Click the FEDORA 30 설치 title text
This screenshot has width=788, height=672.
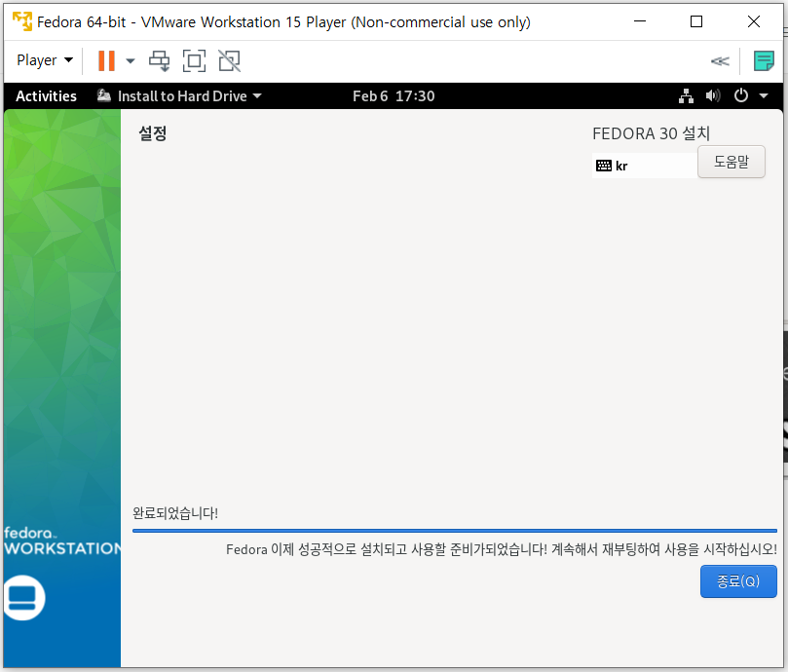tap(651, 133)
